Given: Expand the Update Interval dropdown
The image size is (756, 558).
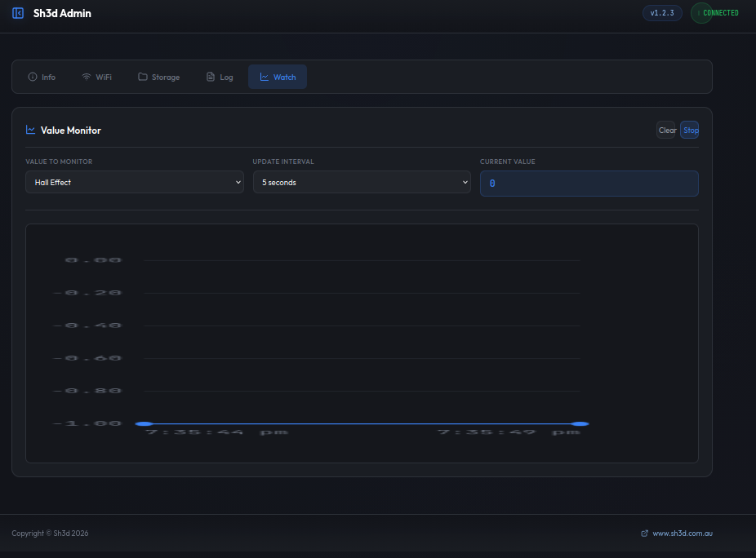Looking at the screenshot, I should click(362, 183).
